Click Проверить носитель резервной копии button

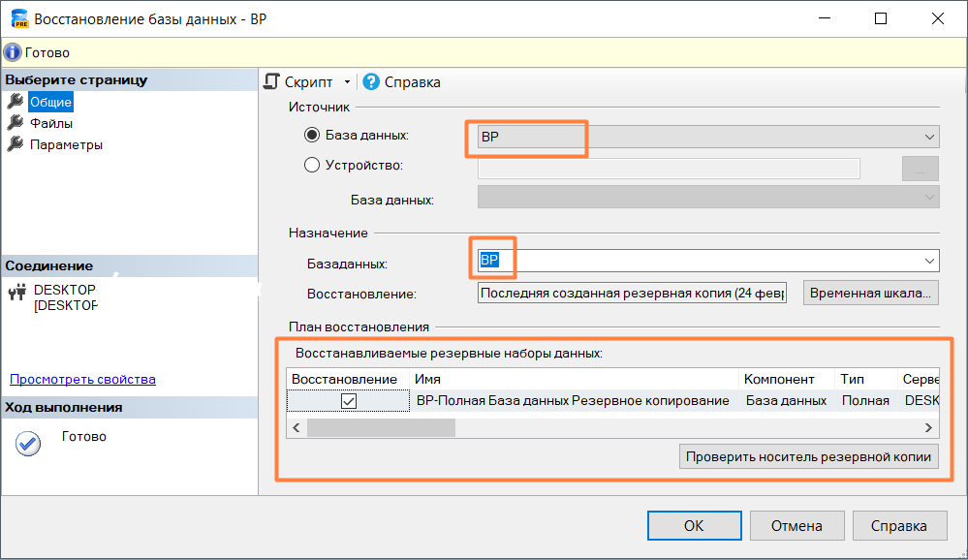click(809, 457)
